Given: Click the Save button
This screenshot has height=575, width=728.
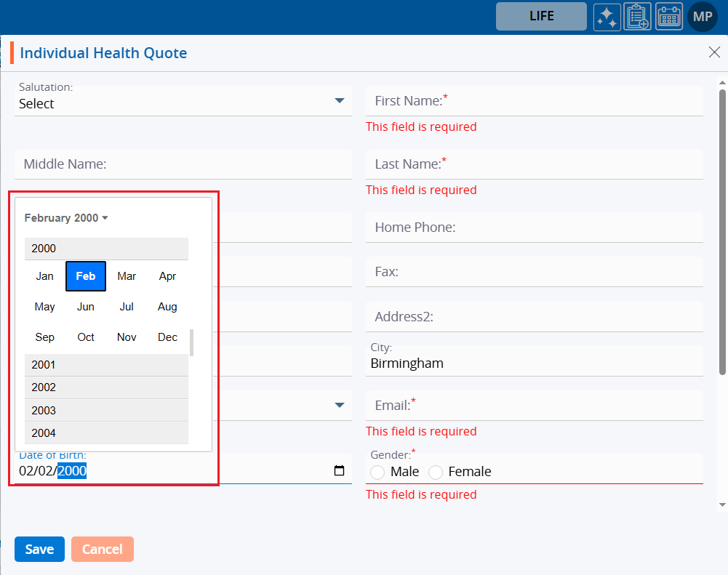Looking at the screenshot, I should click(x=39, y=550).
